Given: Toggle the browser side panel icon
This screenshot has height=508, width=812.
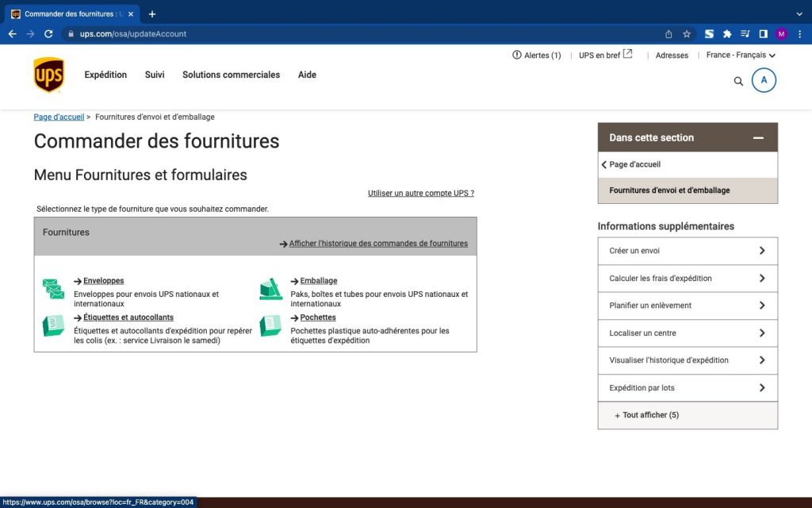Looking at the screenshot, I should coord(763,33).
